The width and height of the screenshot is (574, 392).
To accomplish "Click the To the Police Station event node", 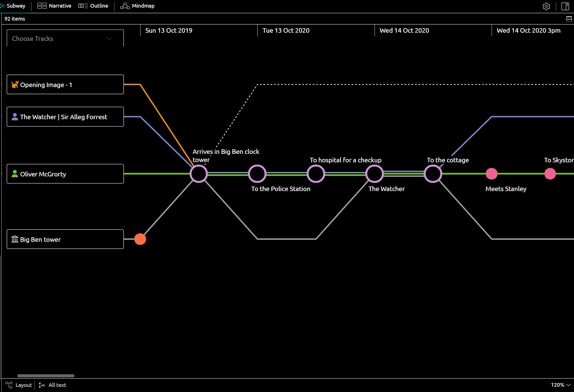I will click(257, 174).
